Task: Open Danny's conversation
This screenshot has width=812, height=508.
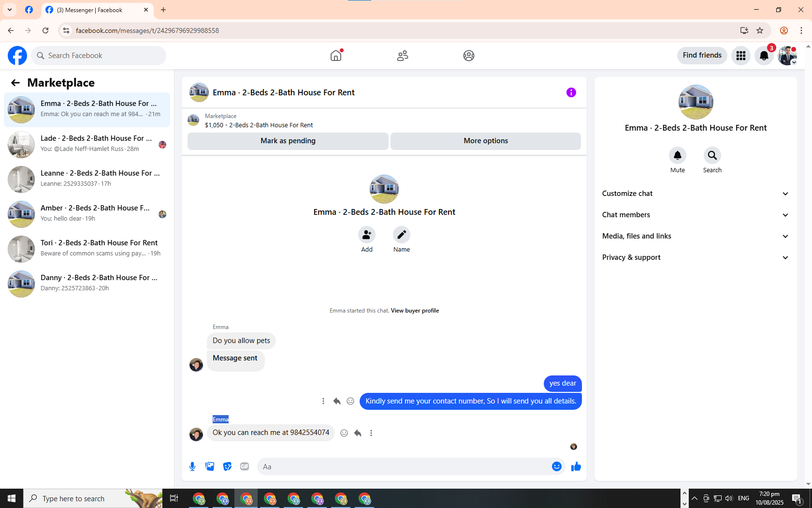Action: (x=87, y=284)
